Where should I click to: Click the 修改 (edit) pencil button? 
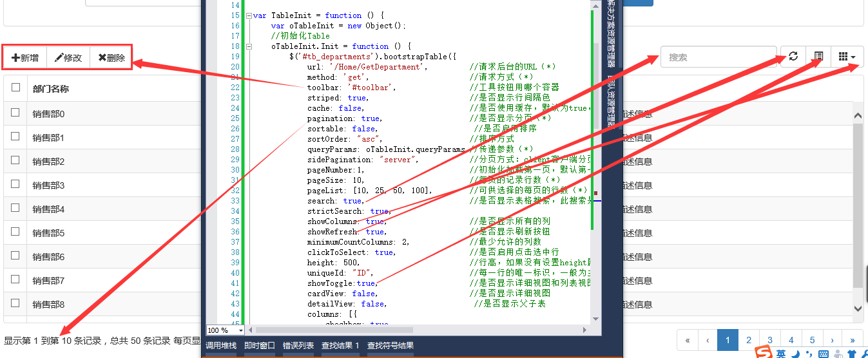pyautogui.click(x=68, y=57)
